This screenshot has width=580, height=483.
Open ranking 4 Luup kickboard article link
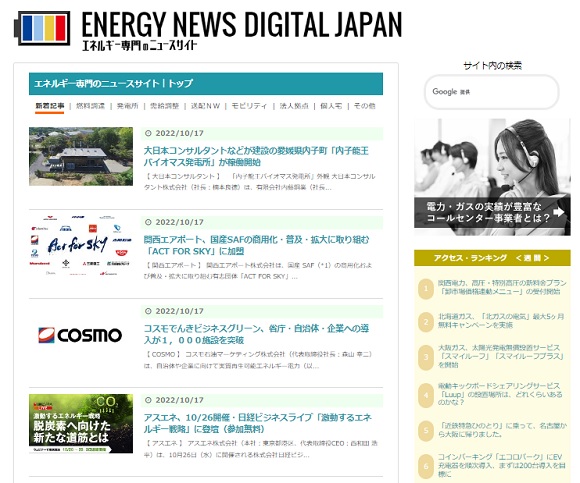tap(500, 394)
